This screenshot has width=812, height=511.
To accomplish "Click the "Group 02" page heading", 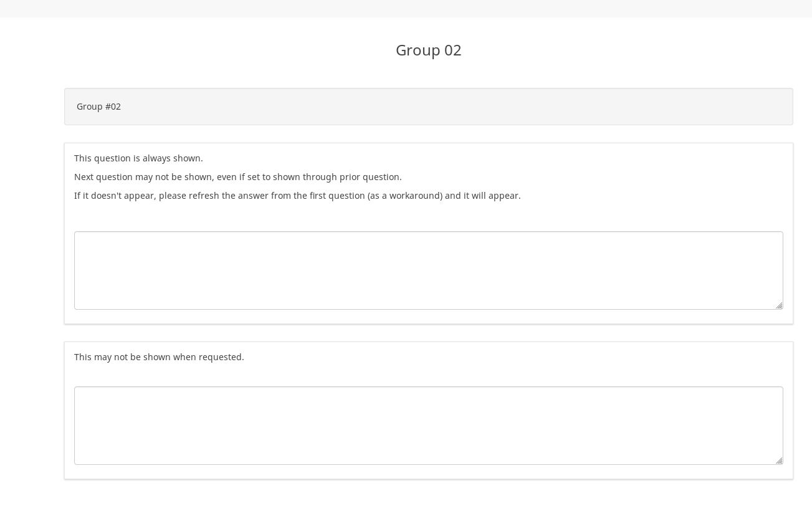I will [x=428, y=50].
